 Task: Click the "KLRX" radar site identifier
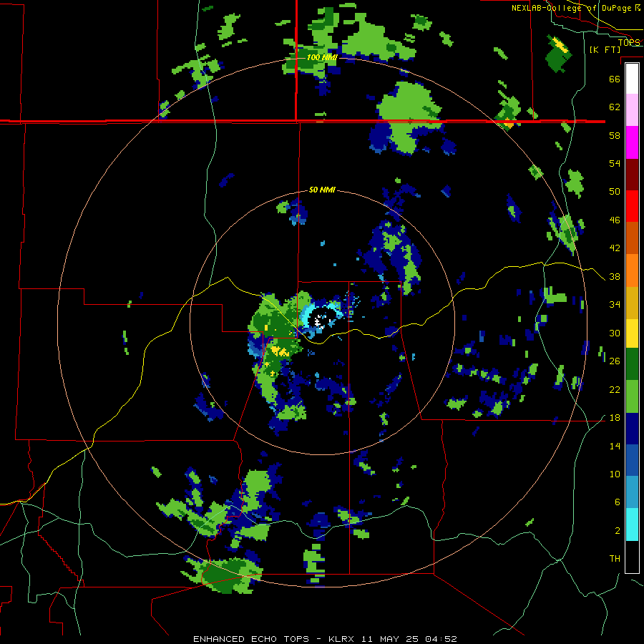(343, 639)
